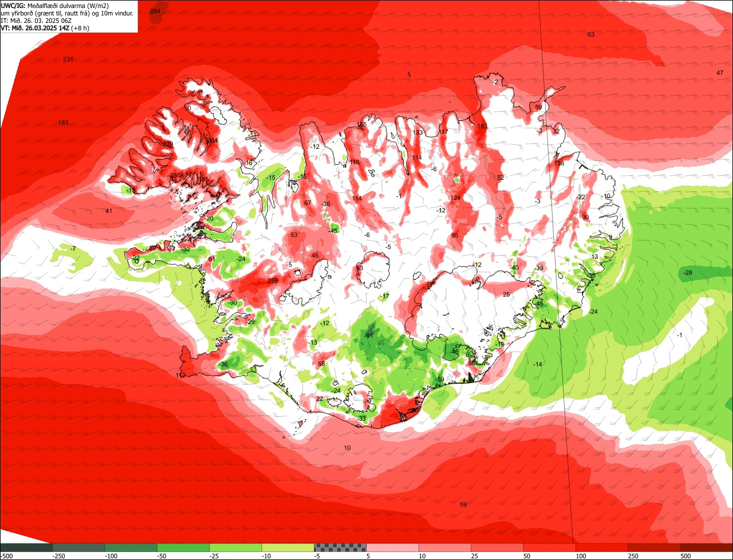Click the title line "UWC/IG: Meðalflæði dulvarma (W/m2)"
Viewport: 733px width, 560px height.
coord(55,6)
